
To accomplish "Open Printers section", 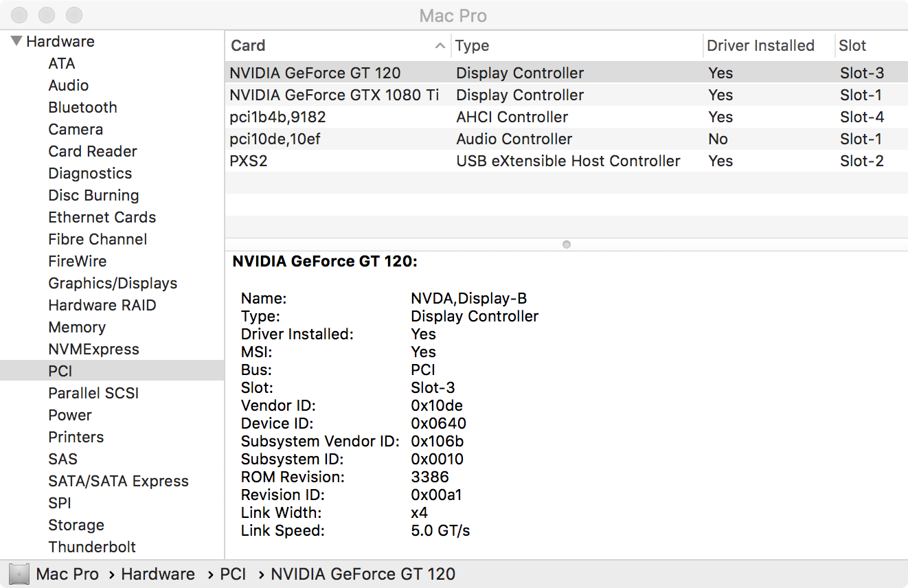I will (76, 437).
